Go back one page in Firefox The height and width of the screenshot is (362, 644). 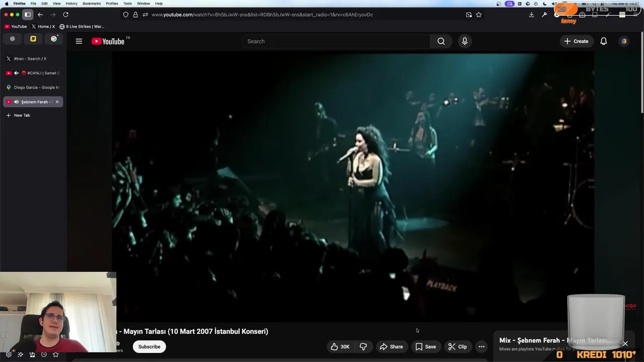point(40,15)
